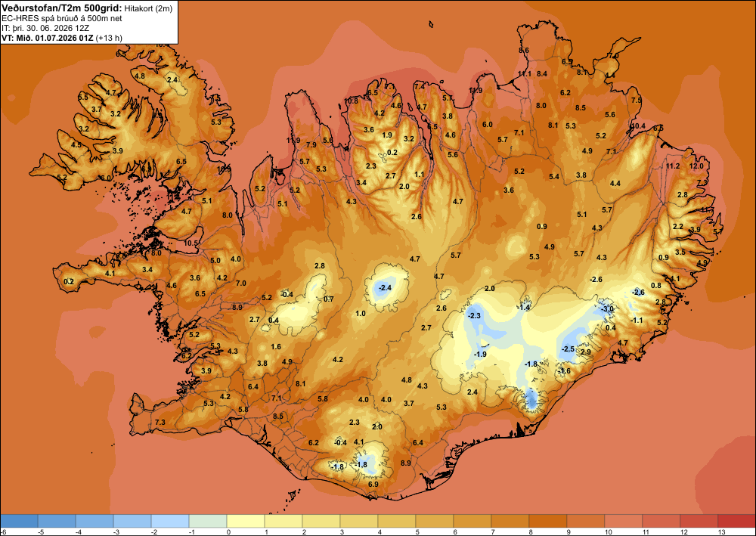756x536 pixels.
Task: Select the '5.0' temperature value
Action: [x=215, y=260]
